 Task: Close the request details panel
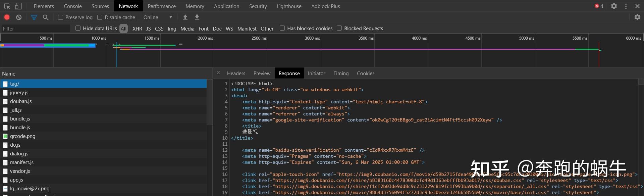pos(218,73)
